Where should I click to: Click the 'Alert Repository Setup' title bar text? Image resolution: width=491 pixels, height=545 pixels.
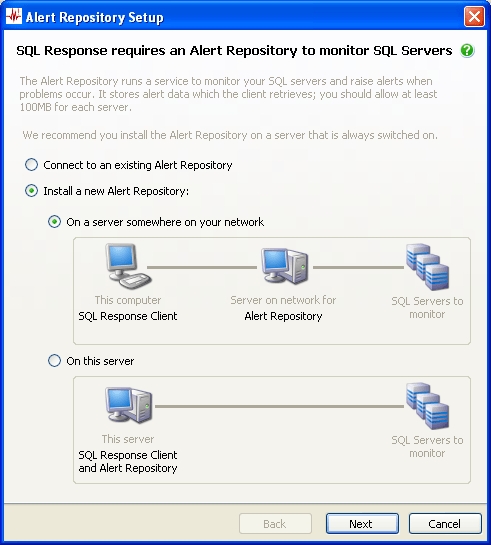click(95, 17)
